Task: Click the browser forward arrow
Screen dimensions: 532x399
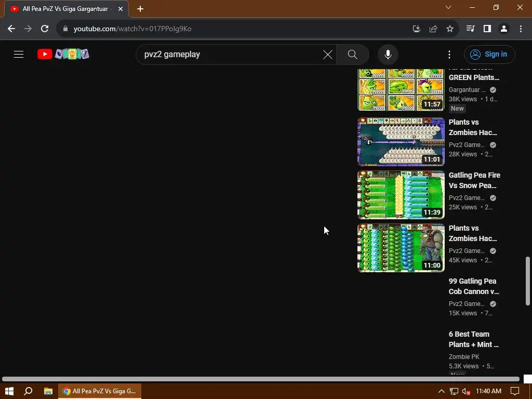Action: tap(28, 29)
